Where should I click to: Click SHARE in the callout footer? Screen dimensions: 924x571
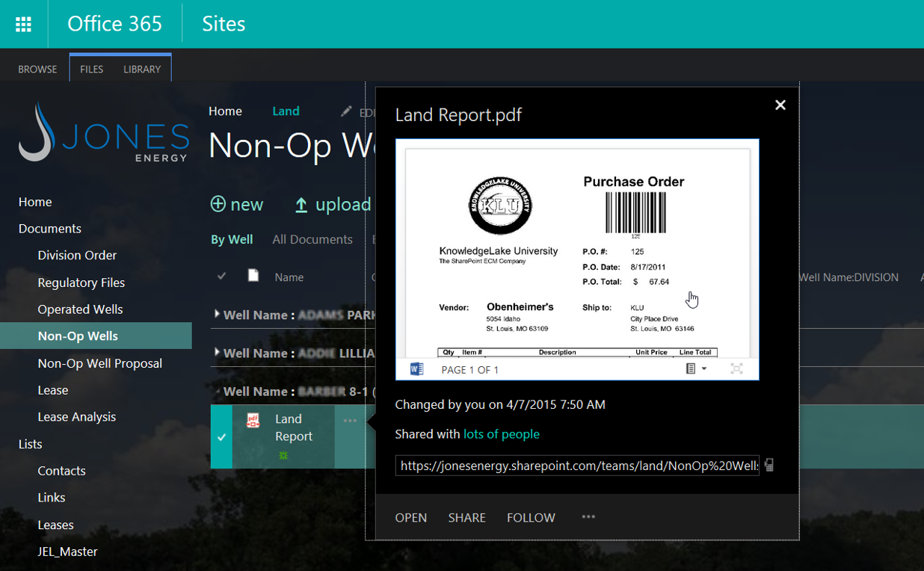pyautogui.click(x=467, y=517)
